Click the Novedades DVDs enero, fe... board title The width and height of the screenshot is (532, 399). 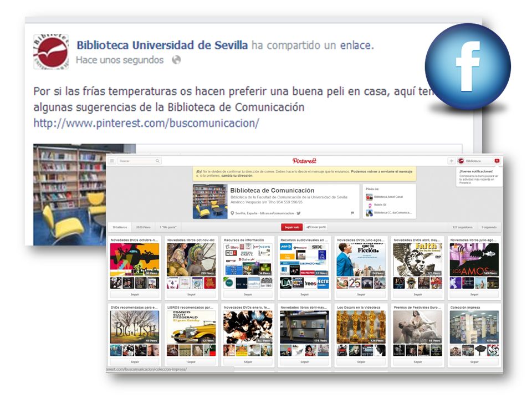(x=247, y=308)
